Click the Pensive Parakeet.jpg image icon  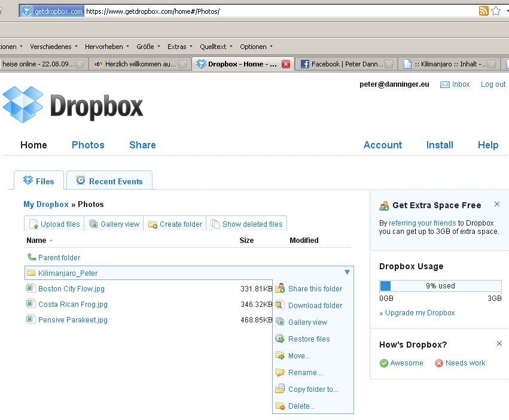tap(31, 319)
